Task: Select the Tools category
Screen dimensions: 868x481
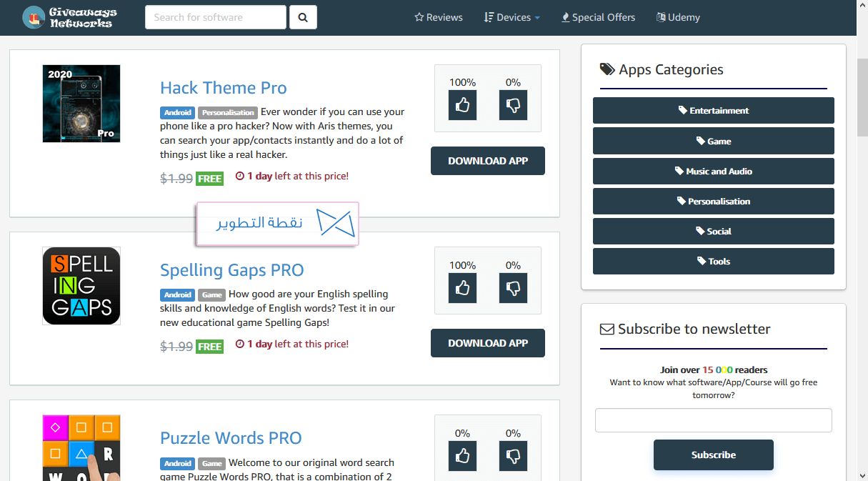Action: point(714,261)
